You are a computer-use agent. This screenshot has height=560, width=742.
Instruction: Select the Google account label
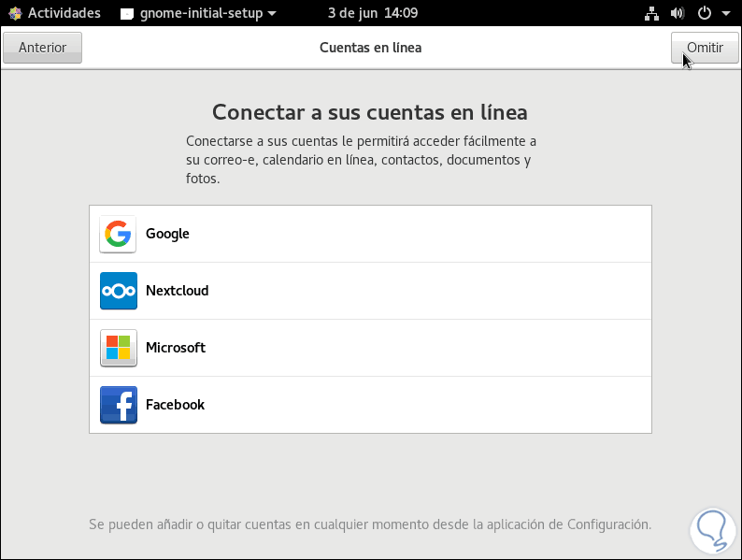[167, 234]
